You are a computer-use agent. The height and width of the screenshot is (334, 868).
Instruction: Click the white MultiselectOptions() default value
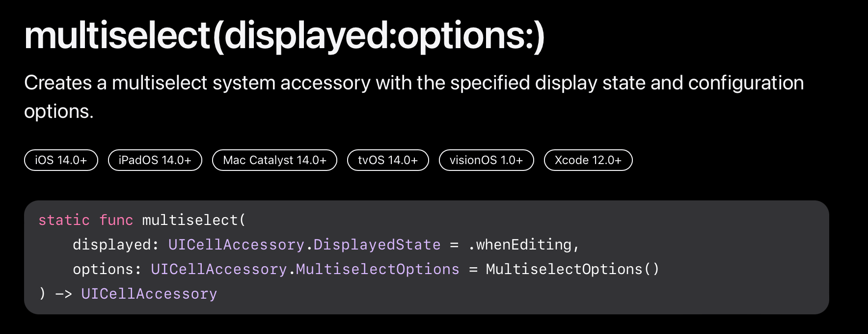click(x=572, y=269)
